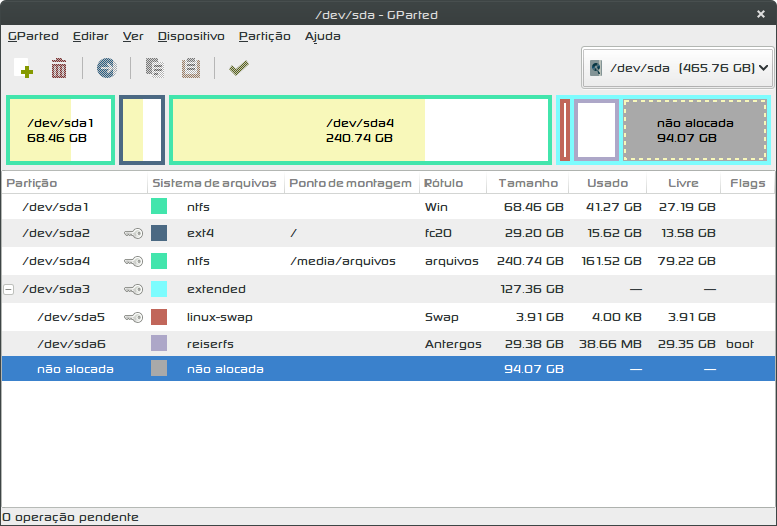Select /dev/sda1 block in disk map
This screenshot has width=777, height=526.
(x=60, y=130)
